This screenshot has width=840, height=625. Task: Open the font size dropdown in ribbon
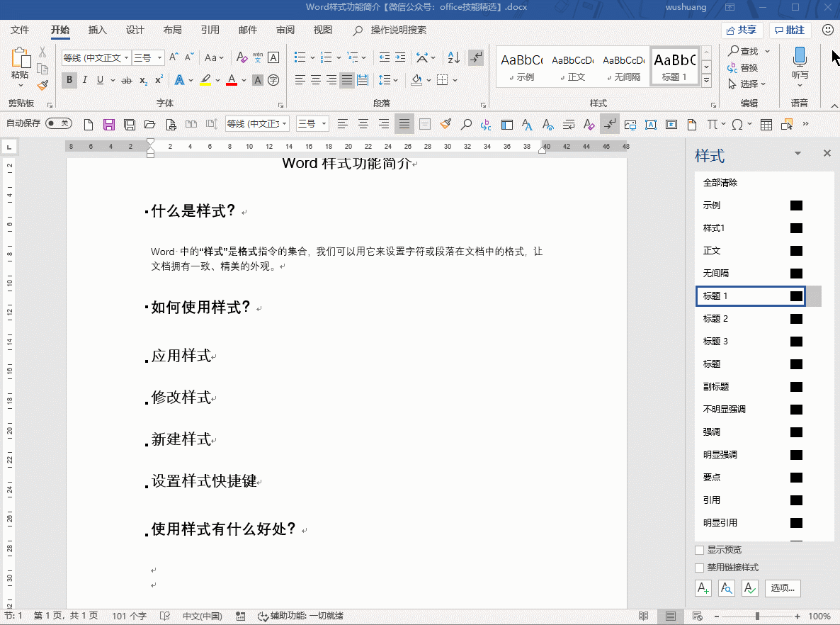pos(159,57)
